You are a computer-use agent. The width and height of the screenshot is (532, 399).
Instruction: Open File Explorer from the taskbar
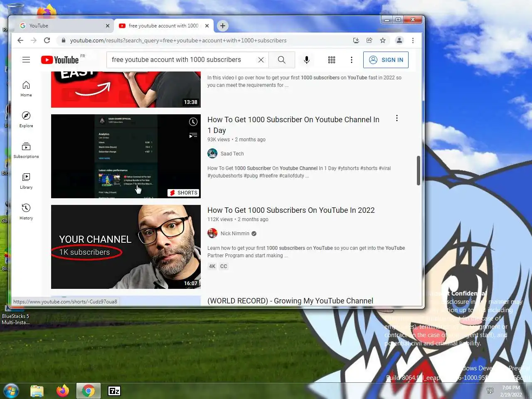pos(37,391)
